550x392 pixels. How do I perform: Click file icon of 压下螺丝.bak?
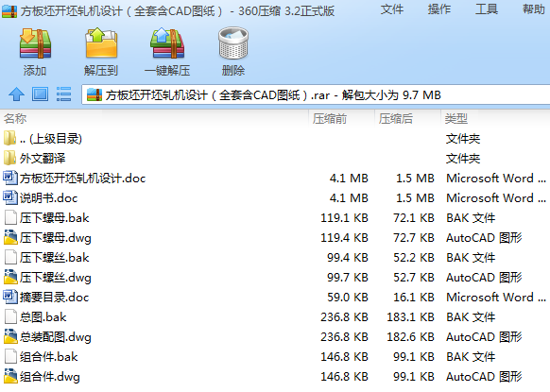pos(10,257)
